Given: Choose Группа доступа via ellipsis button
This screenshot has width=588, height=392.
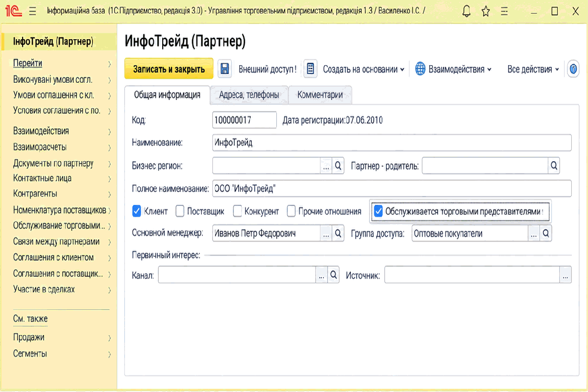Looking at the screenshot, I should [x=534, y=233].
